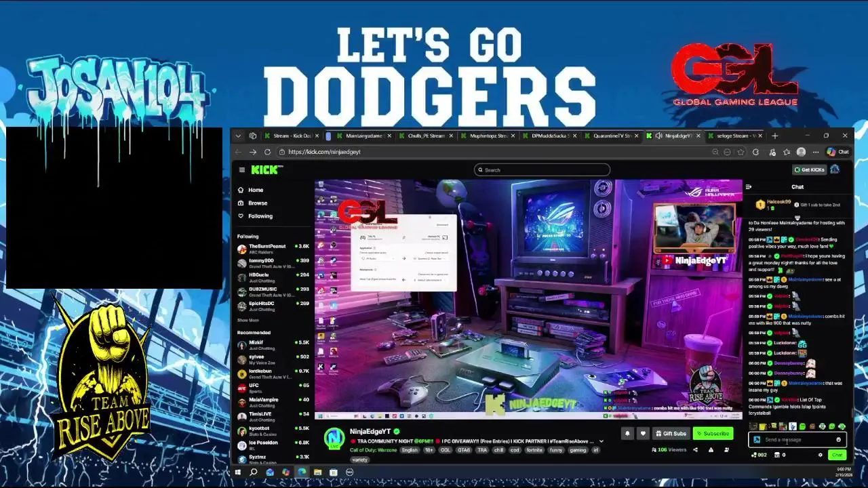Click in the Kick Search field
This screenshot has width=868, height=488.
pyautogui.click(x=542, y=170)
